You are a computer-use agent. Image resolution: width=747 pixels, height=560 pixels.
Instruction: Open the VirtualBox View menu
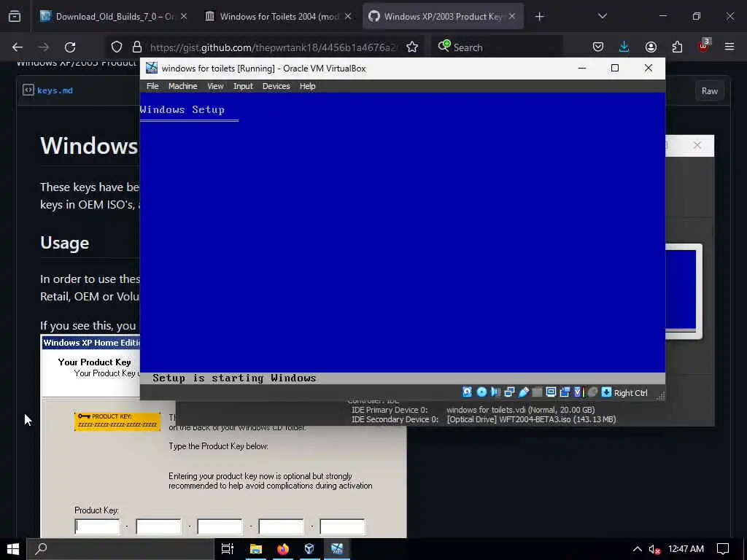coord(215,86)
